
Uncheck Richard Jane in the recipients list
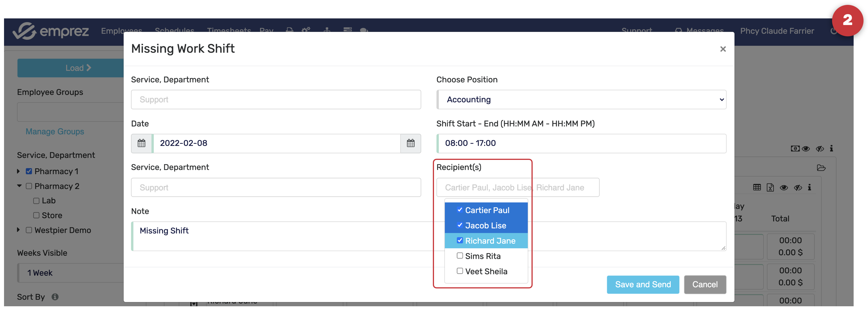tap(460, 240)
